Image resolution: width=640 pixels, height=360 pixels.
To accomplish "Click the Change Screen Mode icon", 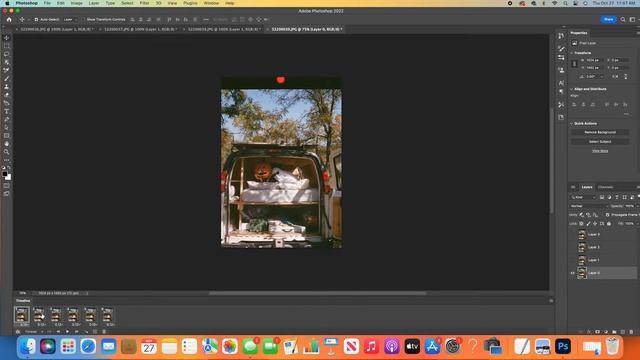I will (7, 194).
